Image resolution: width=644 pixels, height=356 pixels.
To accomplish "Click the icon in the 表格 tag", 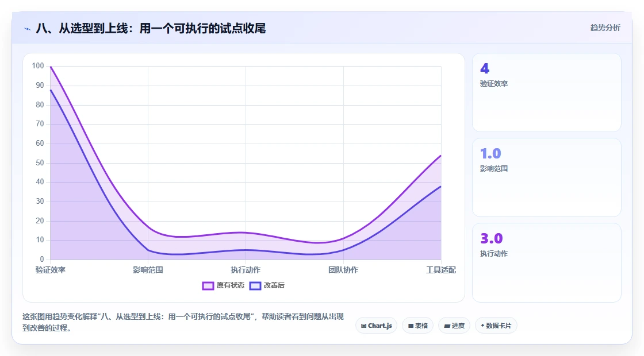I will click(411, 326).
